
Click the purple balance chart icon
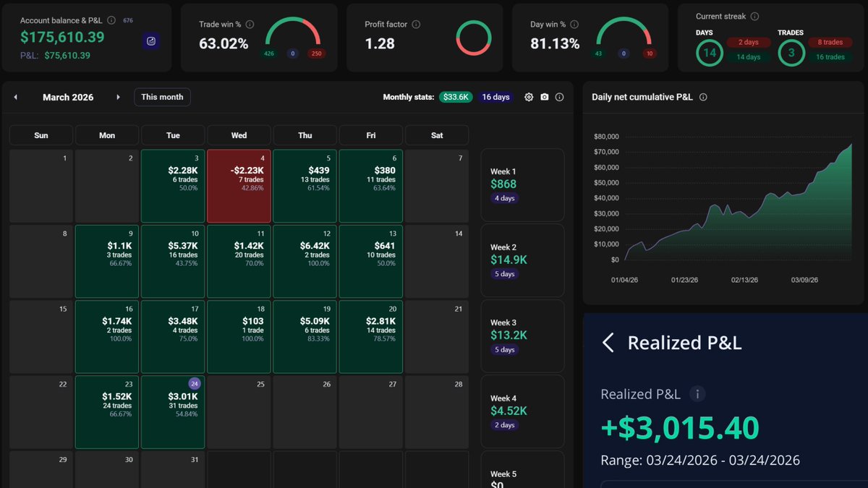tap(150, 42)
